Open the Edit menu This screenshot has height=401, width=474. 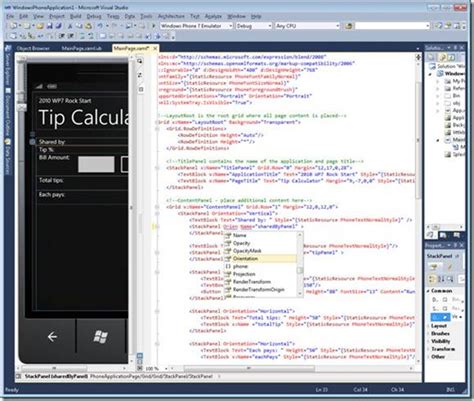(x=23, y=16)
